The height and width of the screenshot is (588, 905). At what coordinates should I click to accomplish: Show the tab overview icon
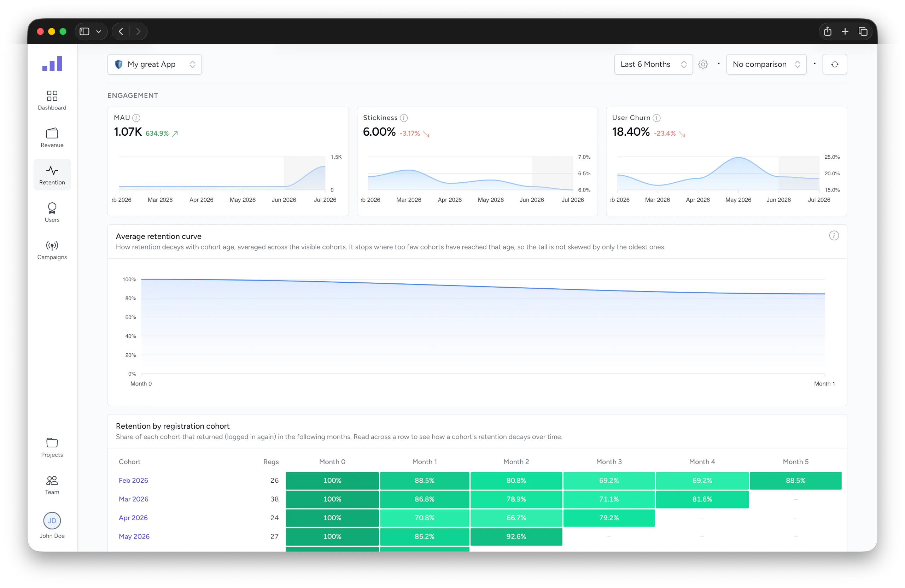coord(863,31)
